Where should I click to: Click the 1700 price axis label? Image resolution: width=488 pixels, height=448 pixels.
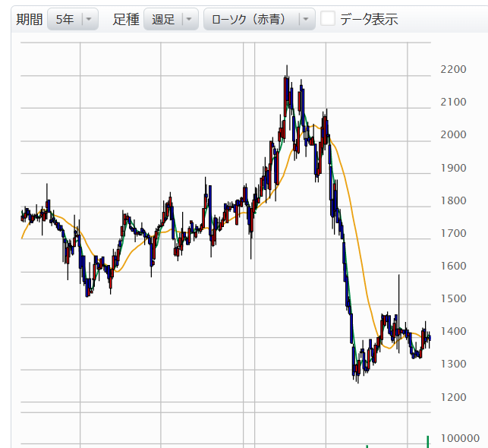pyautogui.click(x=453, y=233)
